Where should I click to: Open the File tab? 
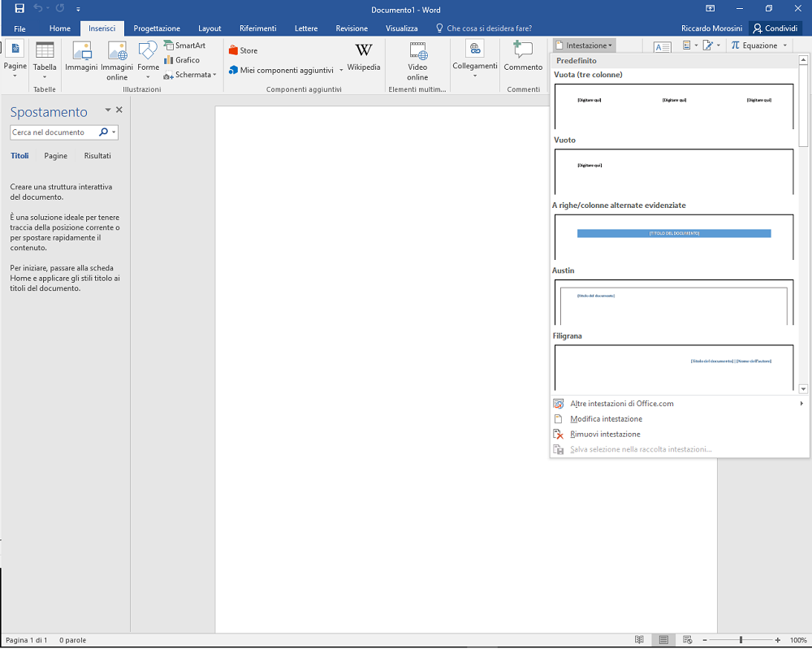(19, 28)
